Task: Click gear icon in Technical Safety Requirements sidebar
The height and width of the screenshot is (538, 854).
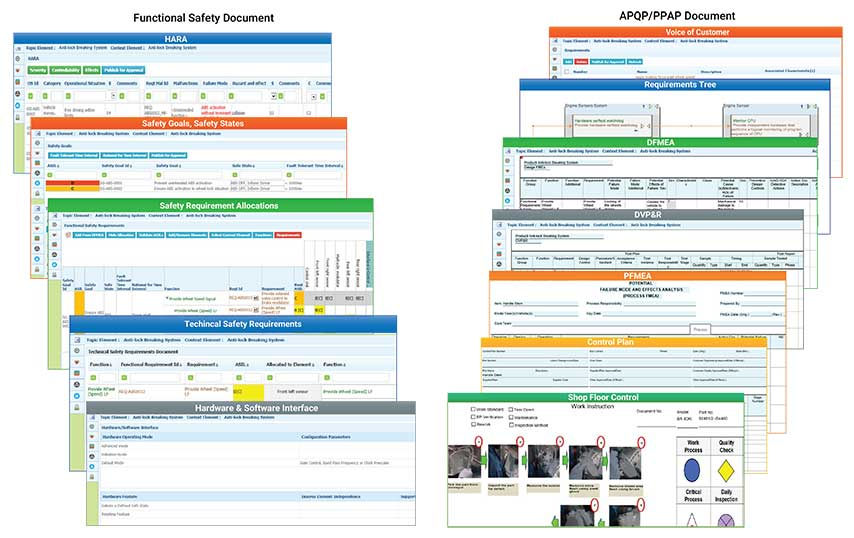Action: (77, 350)
